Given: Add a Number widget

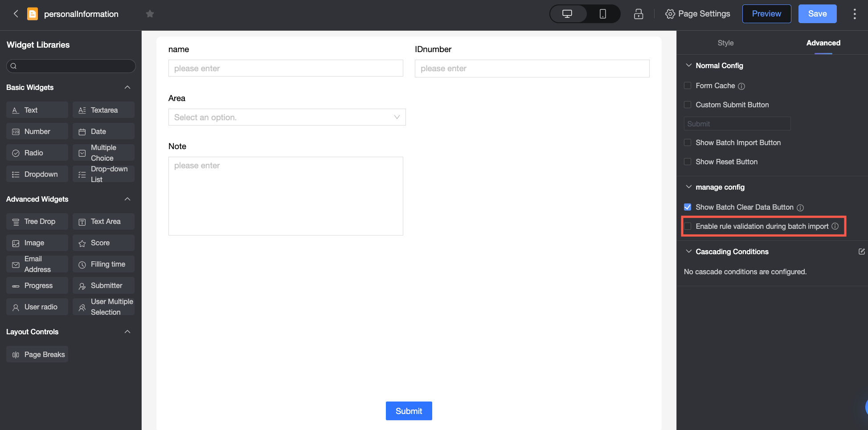Looking at the screenshot, I should (x=37, y=131).
